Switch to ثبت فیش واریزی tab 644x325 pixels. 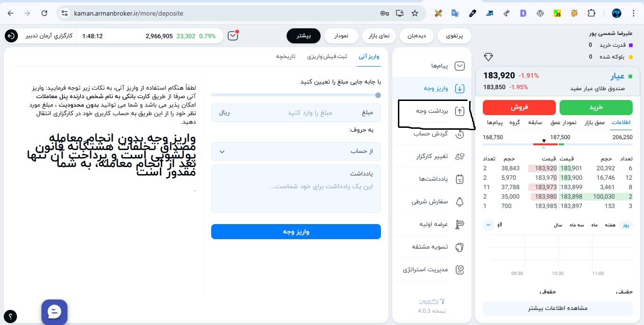(x=327, y=56)
